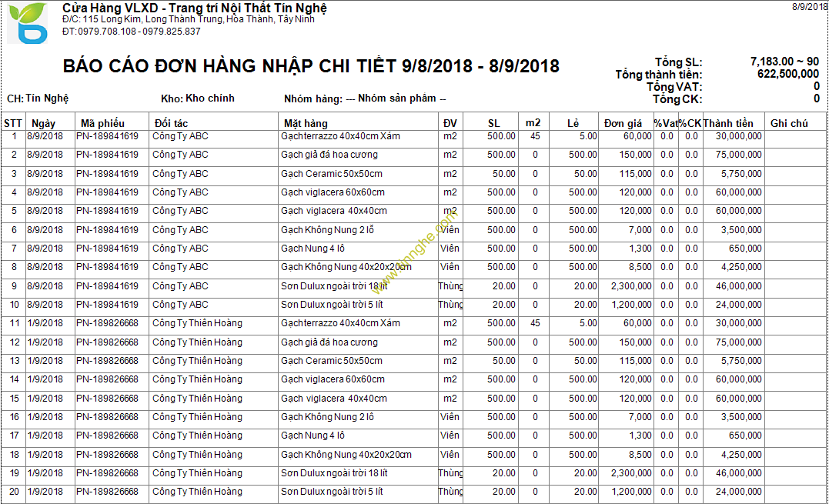This screenshot has width=829, height=504.
Task: Click 'Gạch viglacera 60x60cm' in row 4
Action: pos(333,192)
